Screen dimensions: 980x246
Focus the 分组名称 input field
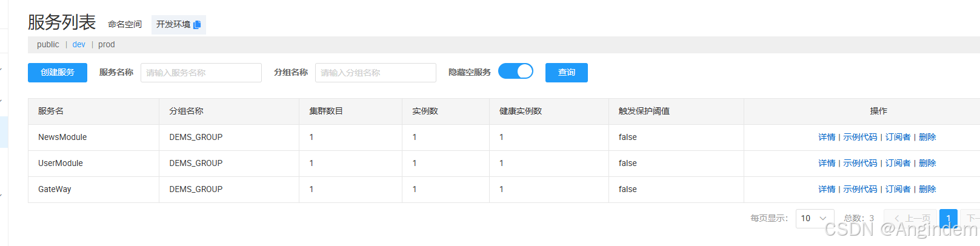click(376, 73)
